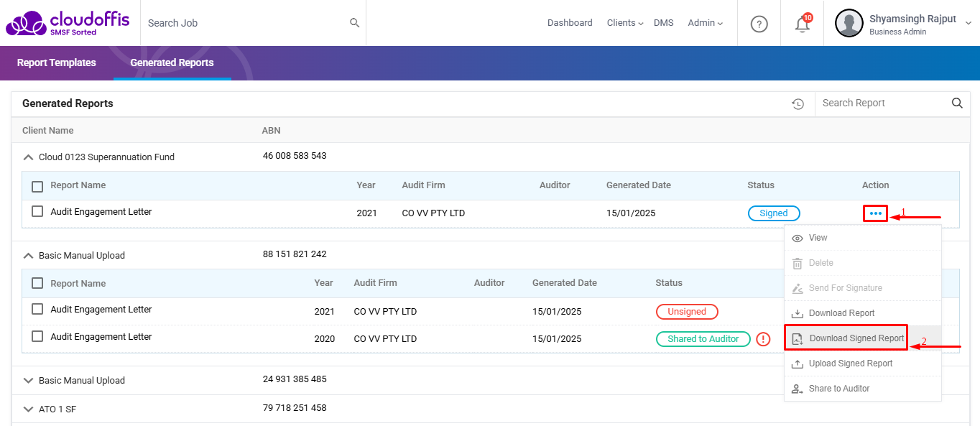Viewport: 980px width, 426px height.
Task: Click the Action column header
Action: (x=876, y=185)
